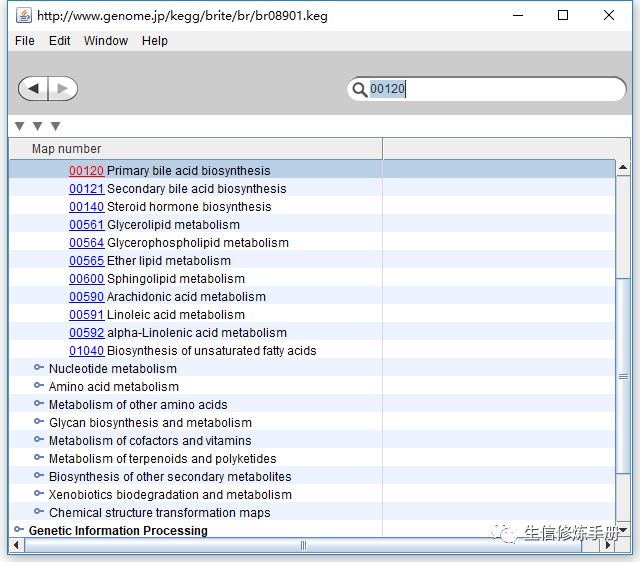Select the Steroid hormone biosynthesis row text
Viewport: 640px width, 562px height.
pos(189,207)
